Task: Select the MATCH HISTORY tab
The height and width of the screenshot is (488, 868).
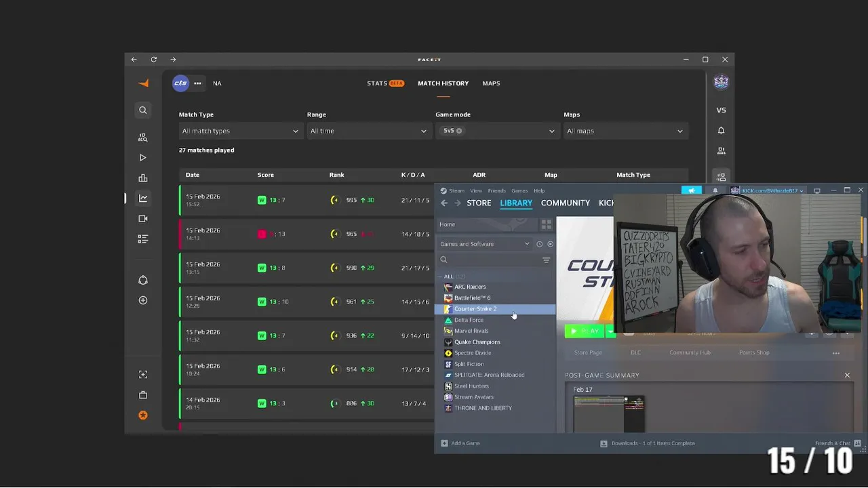Action: tap(443, 83)
